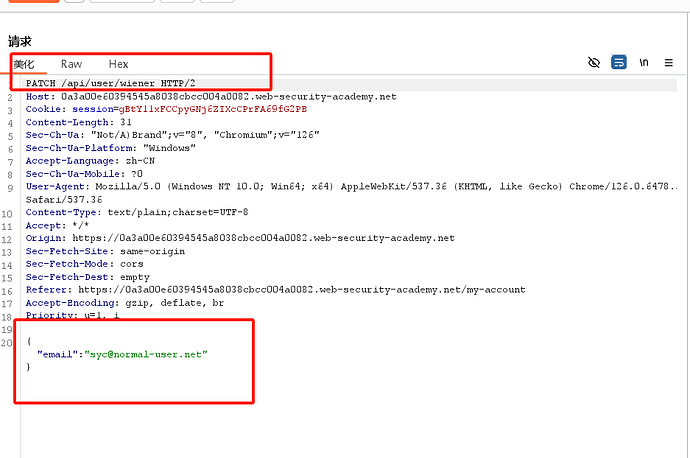The height and width of the screenshot is (458, 690).
Task: Click the 请求 (Request) panel title
Action: [x=20, y=42]
